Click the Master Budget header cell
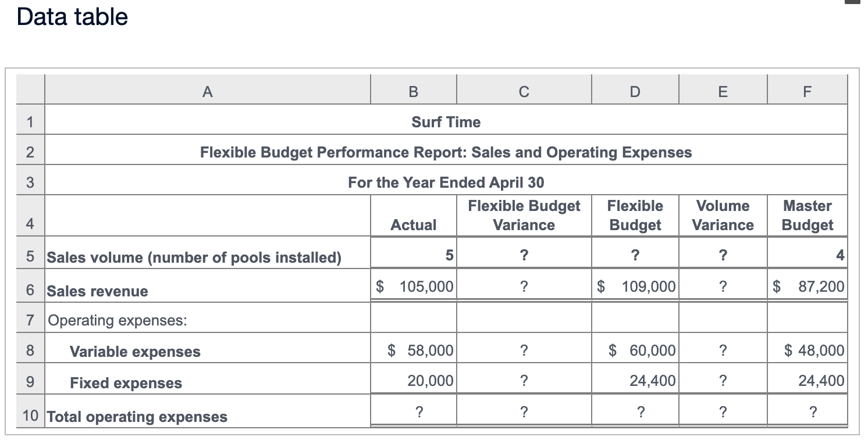The image size is (868, 444). 806,214
